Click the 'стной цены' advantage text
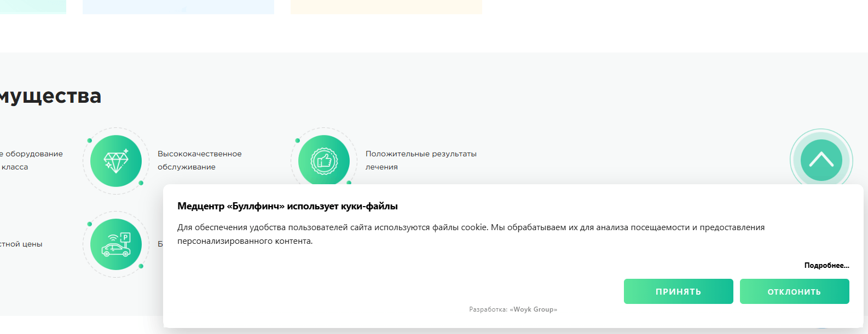Viewport: 868px width, 334px height. pyautogui.click(x=21, y=244)
